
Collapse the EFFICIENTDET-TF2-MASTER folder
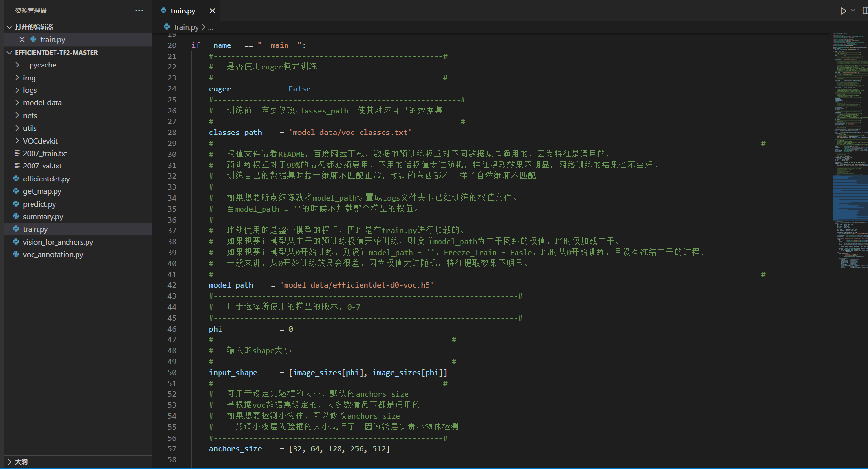coord(9,53)
